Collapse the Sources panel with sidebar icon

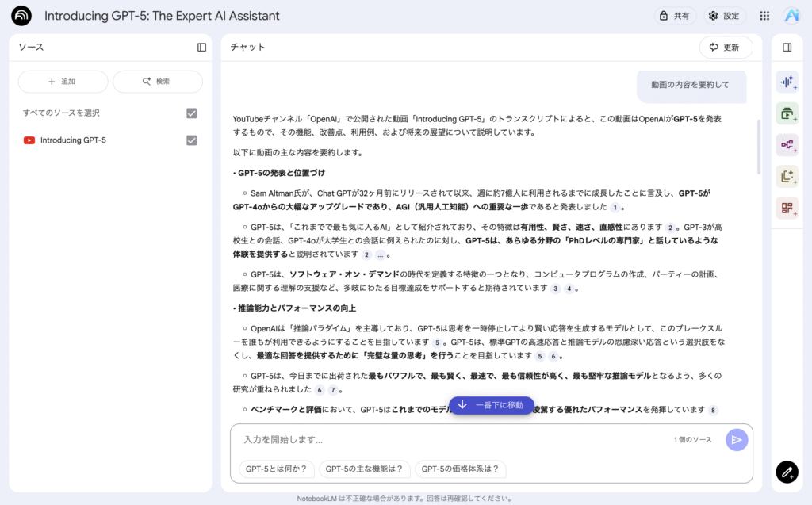(202, 47)
